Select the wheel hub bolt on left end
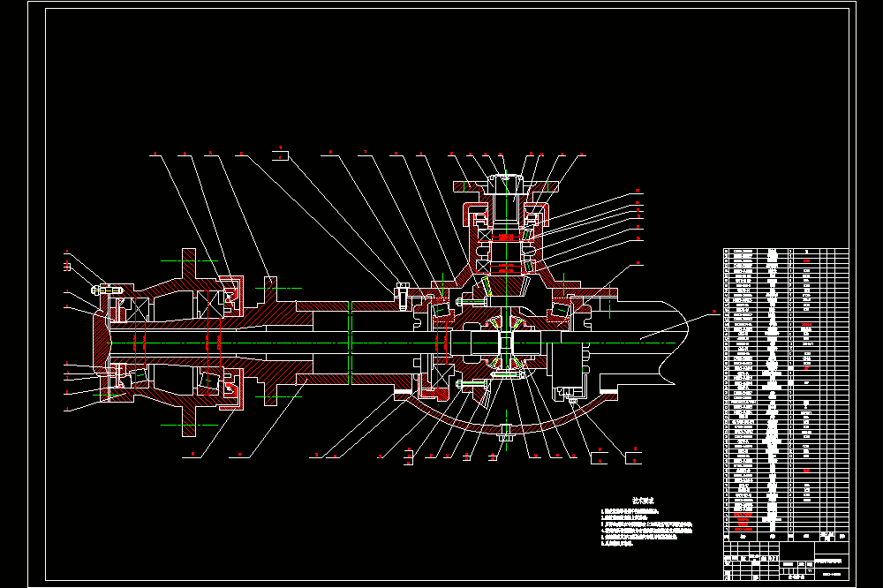883x588 pixels. point(107,290)
